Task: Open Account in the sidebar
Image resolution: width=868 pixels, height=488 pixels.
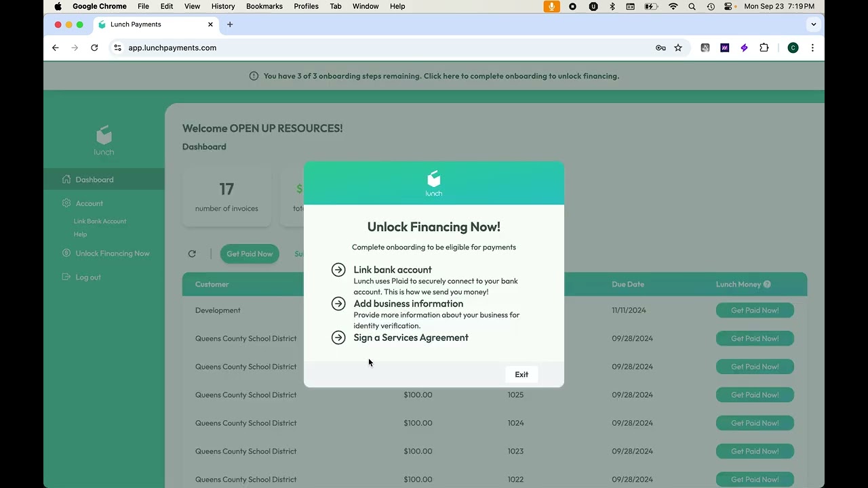Action: [89, 203]
